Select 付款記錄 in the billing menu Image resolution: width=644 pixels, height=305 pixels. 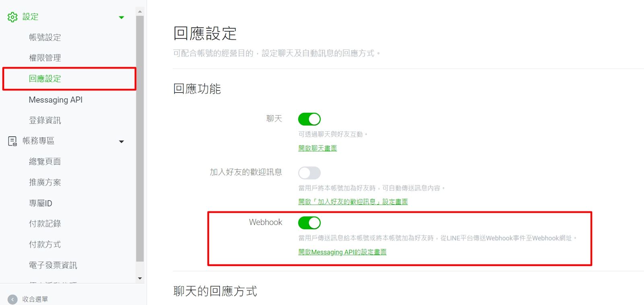[45, 224]
